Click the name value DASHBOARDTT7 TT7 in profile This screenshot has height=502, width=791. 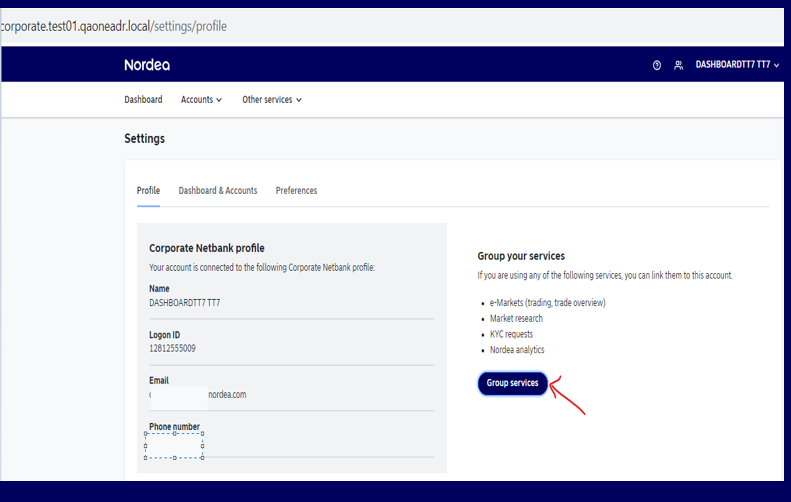(x=185, y=303)
